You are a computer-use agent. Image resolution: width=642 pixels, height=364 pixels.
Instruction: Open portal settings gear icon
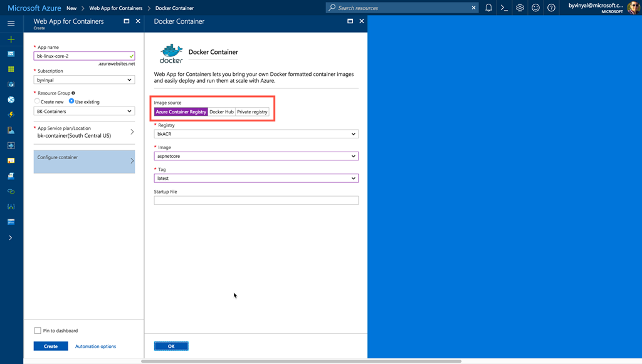pyautogui.click(x=520, y=8)
